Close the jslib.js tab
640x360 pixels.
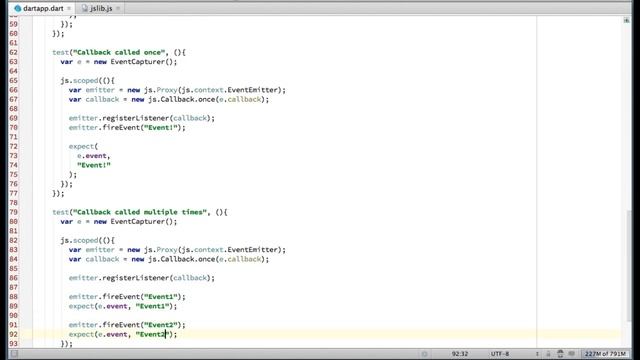point(118,8)
